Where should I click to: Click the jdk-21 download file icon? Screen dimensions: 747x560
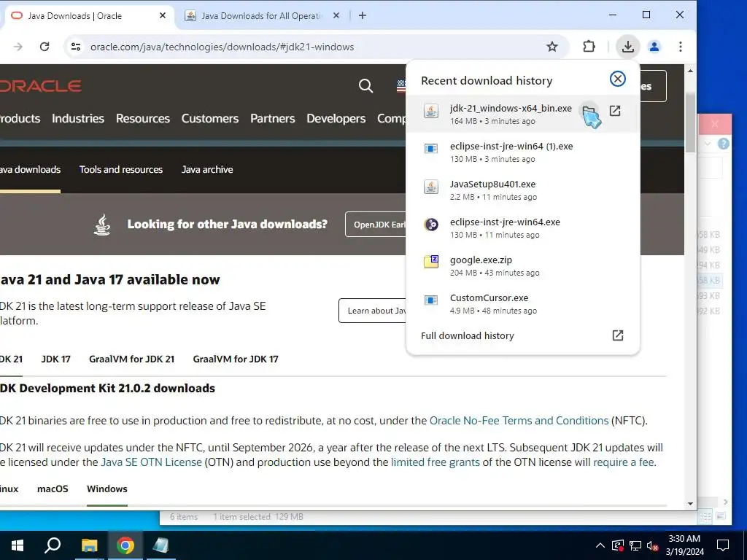431,111
